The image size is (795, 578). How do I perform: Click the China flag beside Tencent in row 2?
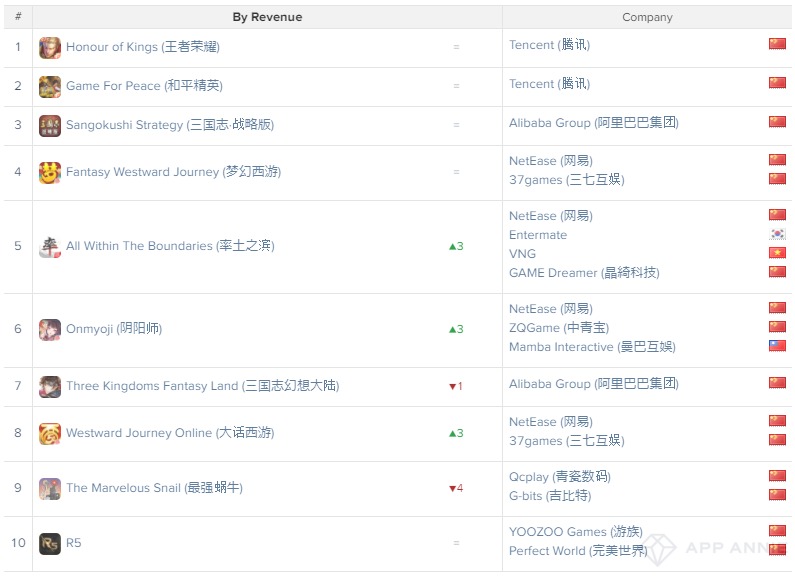pos(777,83)
